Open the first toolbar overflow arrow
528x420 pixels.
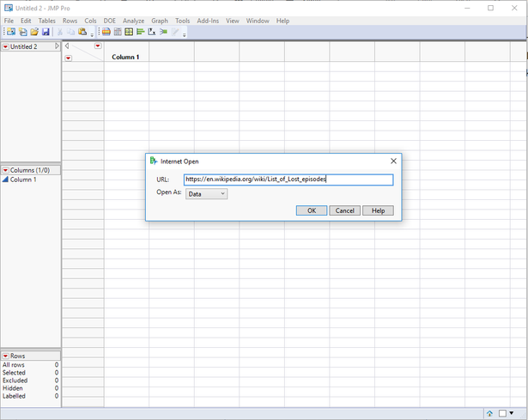(92, 34)
